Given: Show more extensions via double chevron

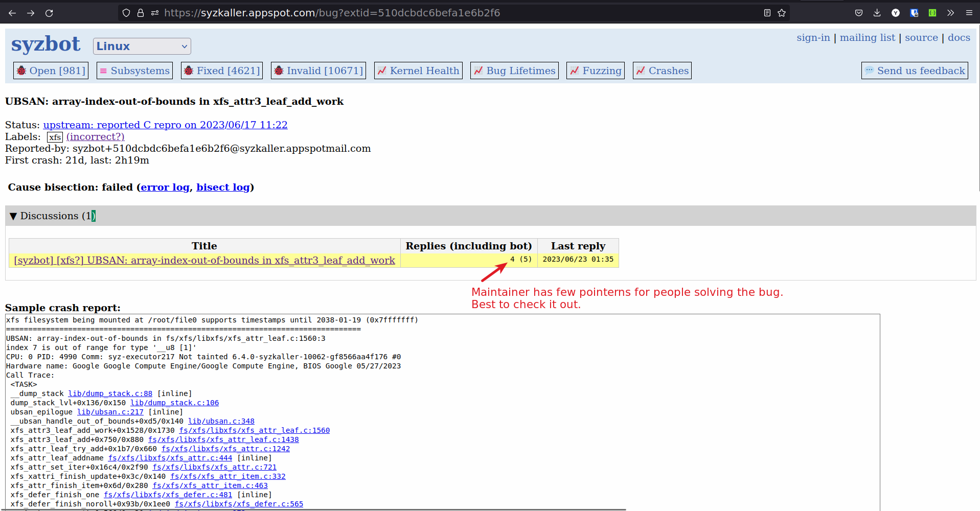Looking at the screenshot, I should pyautogui.click(x=950, y=13).
